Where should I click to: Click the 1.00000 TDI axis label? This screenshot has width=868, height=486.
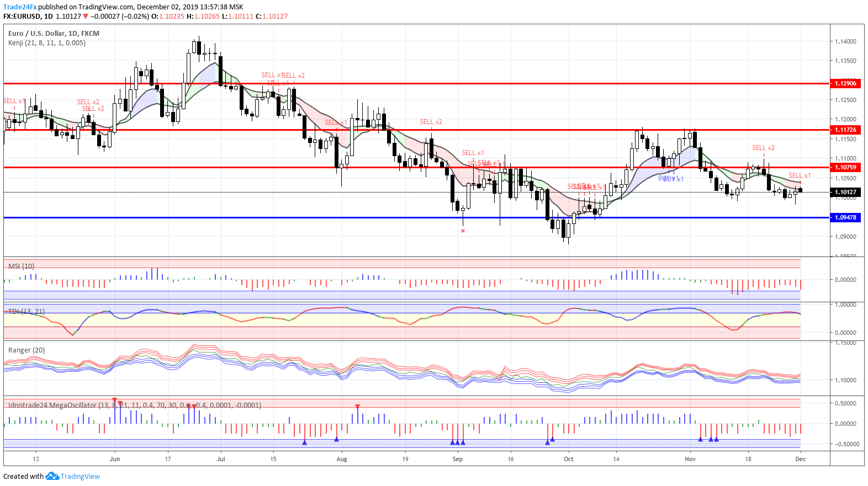tap(845, 305)
